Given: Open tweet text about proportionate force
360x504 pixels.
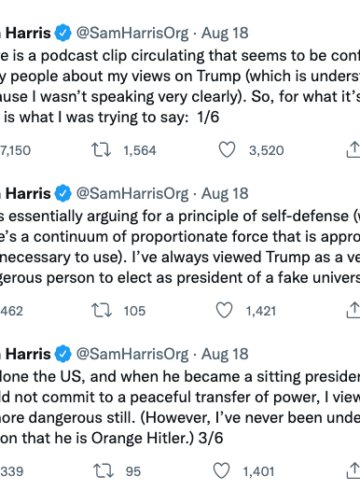Looking at the screenshot, I should point(180,247).
